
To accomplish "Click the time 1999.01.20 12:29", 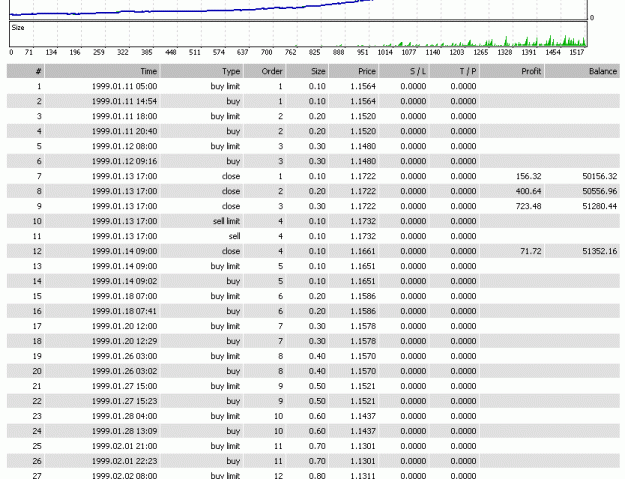I will pyautogui.click(x=124, y=342).
